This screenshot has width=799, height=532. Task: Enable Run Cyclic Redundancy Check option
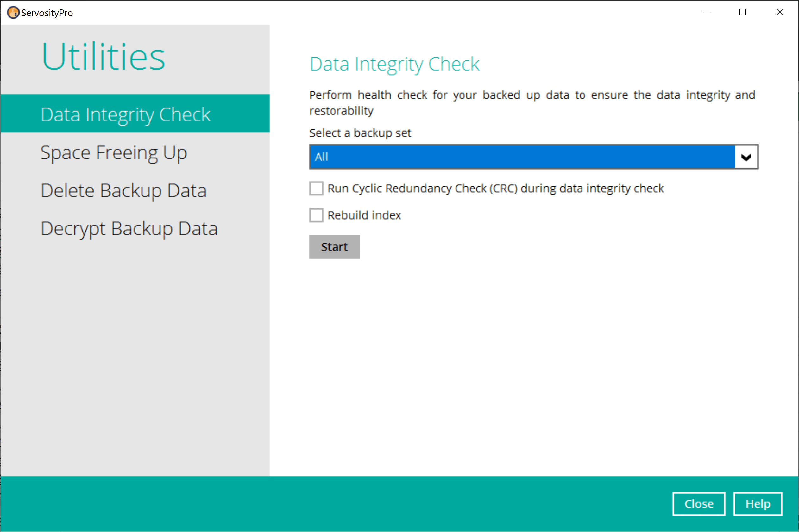316,189
